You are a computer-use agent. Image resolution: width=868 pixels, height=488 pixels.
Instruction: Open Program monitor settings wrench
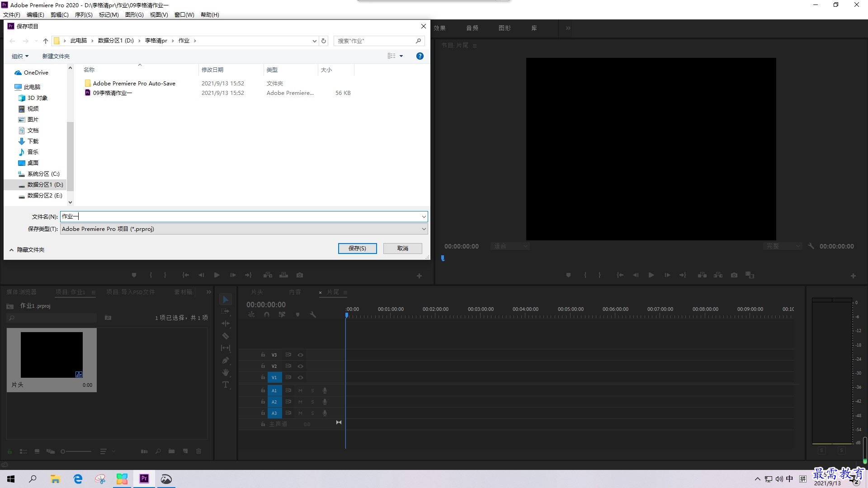pos(811,246)
